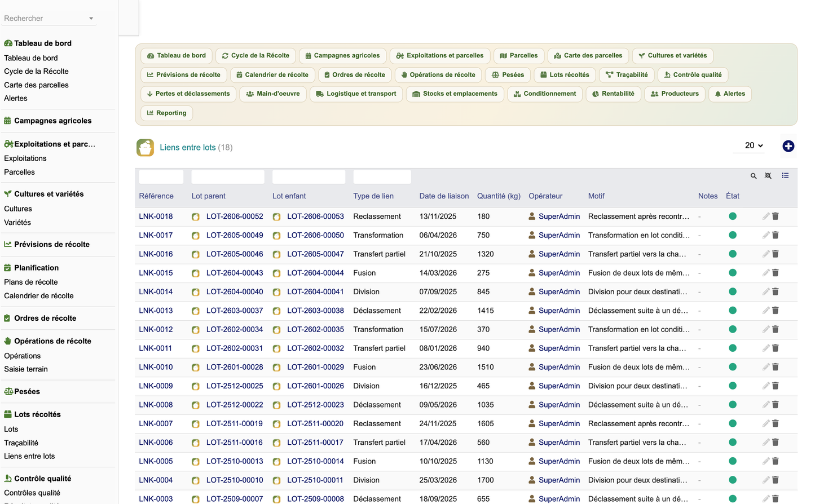Click date 23/06/2026 in row LNK-0010

point(438,367)
